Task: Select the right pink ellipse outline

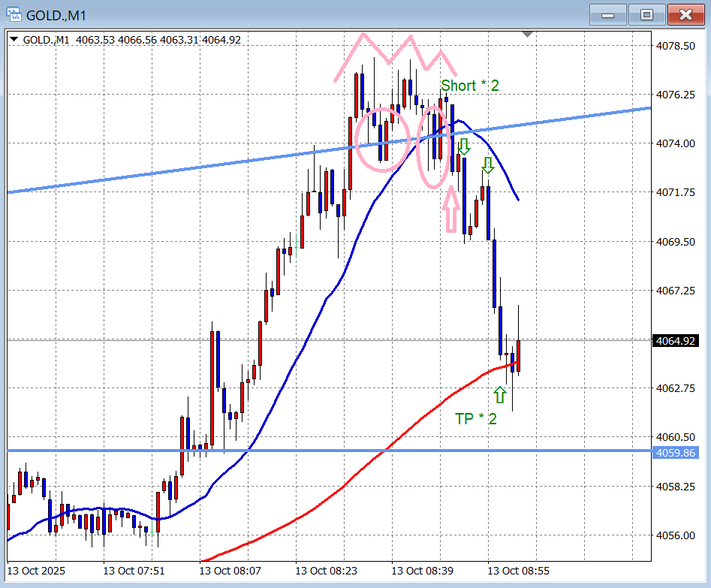Action: pos(418,146)
